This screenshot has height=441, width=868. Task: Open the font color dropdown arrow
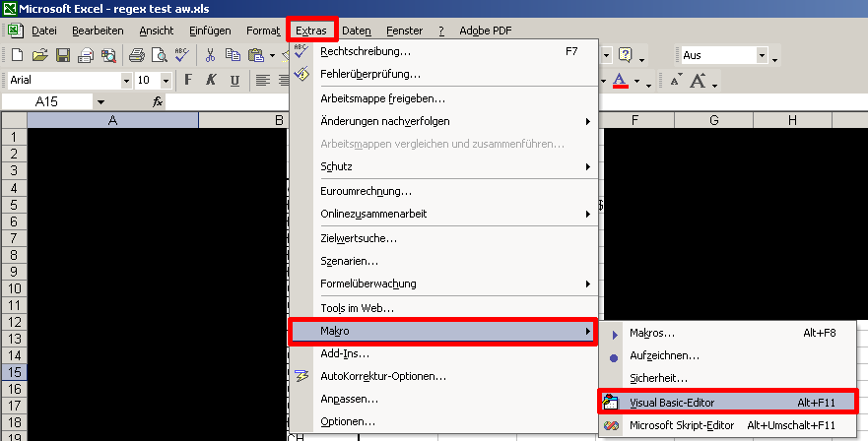[x=637, y=82]
